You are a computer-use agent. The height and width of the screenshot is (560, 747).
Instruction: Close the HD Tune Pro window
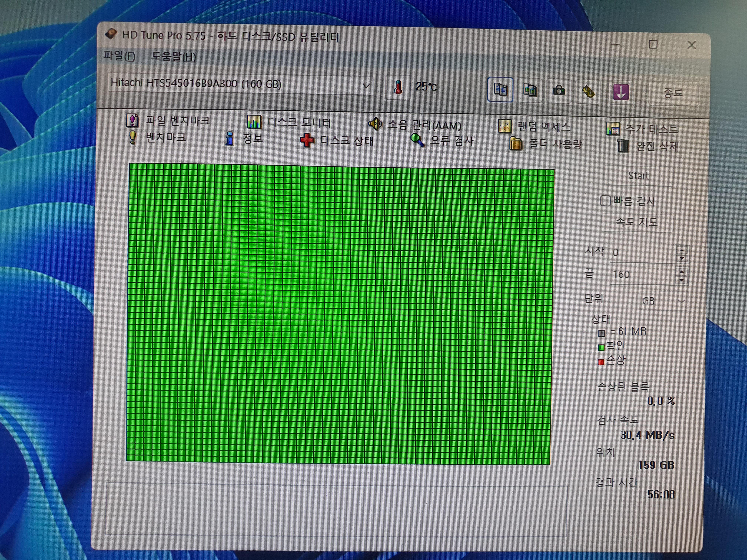pyautogui.click(x=692, y=45)
